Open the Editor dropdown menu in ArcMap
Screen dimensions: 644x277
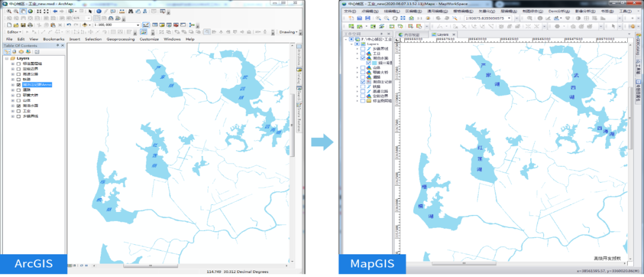pos(14,32)
